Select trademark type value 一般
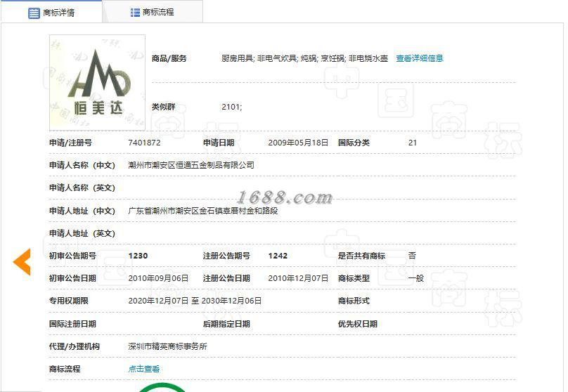The width and height of the screenshot is (568, 392). [416, 278]
